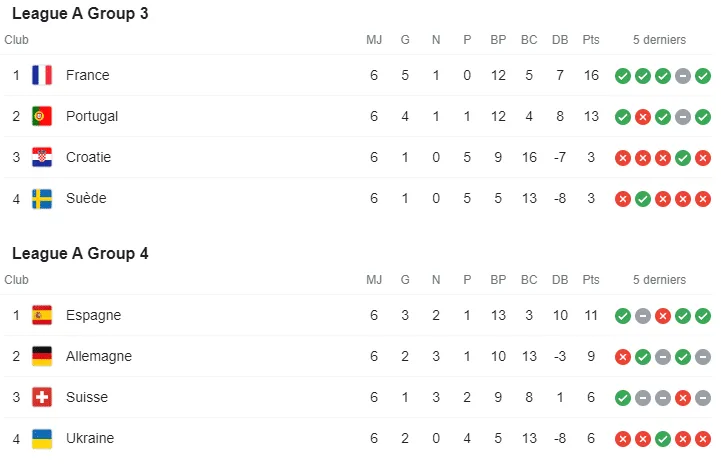Click the League A Group 3 heading

(81, 14)
